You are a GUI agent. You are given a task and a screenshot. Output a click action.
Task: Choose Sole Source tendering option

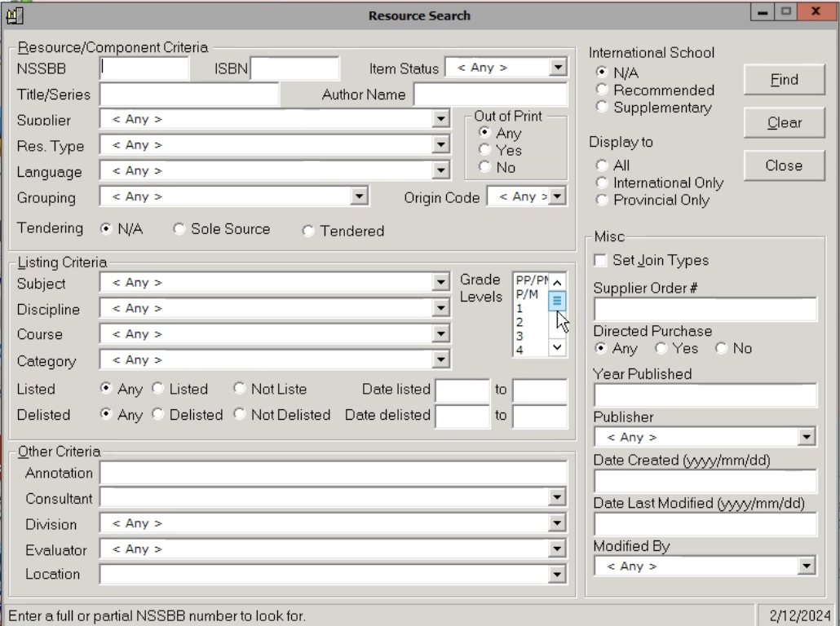(179, 229)
